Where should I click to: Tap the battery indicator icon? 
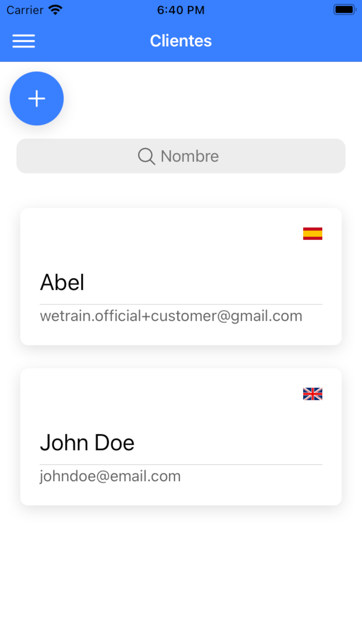coord(345,10)
